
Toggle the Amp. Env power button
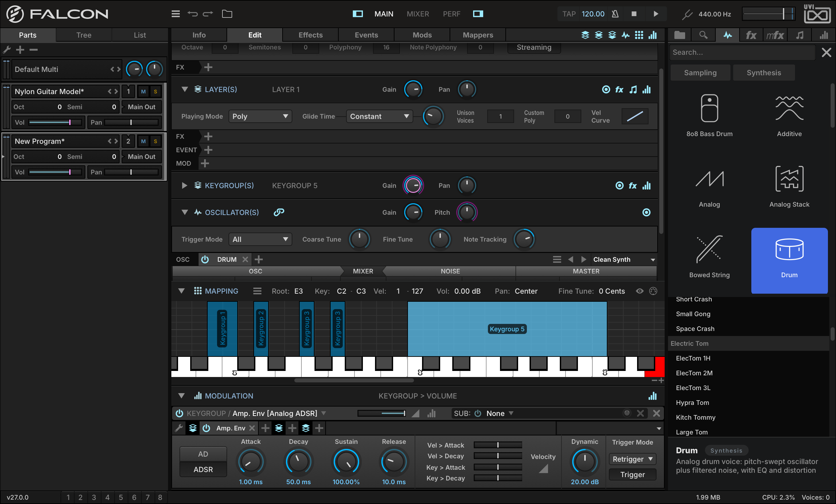pos(206,428)
